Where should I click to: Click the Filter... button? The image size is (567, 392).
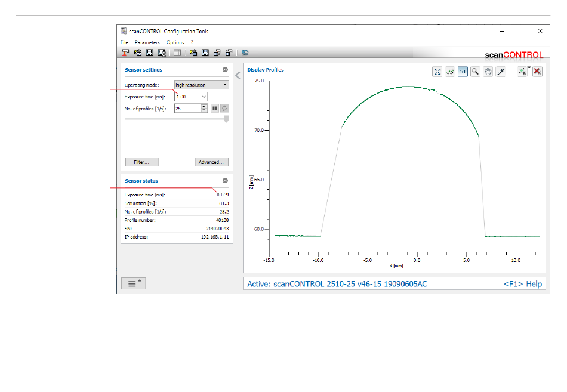coord(141,162)
